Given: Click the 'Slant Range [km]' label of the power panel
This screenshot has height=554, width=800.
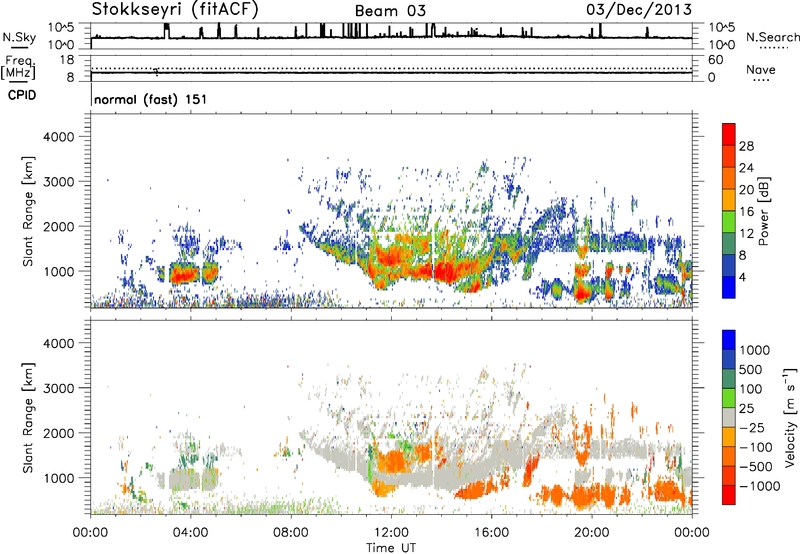Looking at the screenshot, I should pos(28,211).
